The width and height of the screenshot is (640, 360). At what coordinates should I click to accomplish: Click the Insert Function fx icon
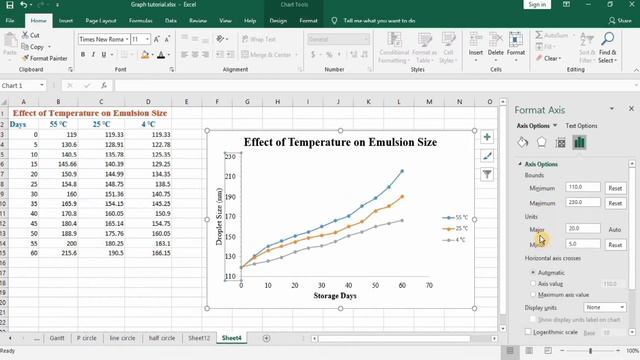coord(104,85)
